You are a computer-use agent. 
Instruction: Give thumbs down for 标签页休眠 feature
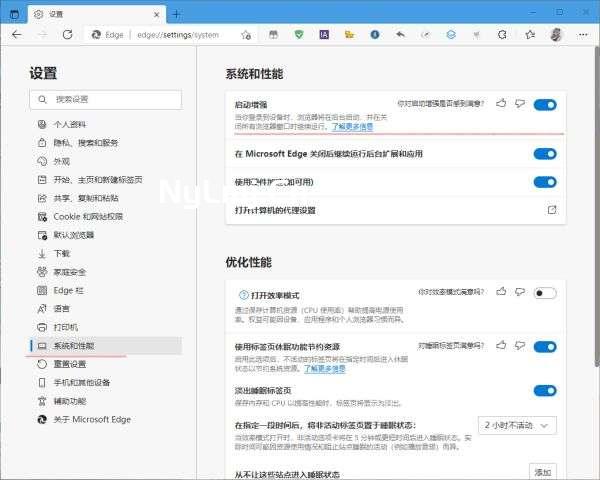coord(520,346)
